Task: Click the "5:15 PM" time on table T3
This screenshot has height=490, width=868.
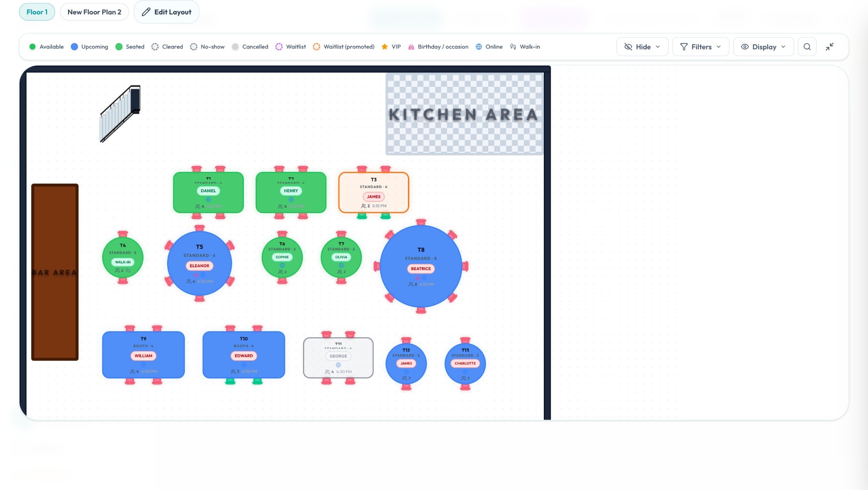Action: pyautogui.click(x=379, y=206)
